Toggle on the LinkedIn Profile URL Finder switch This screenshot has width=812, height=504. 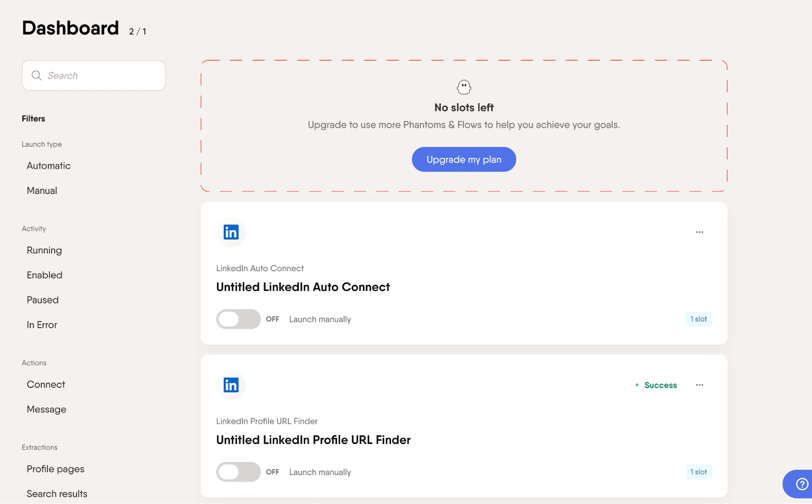tap(238, 472)
